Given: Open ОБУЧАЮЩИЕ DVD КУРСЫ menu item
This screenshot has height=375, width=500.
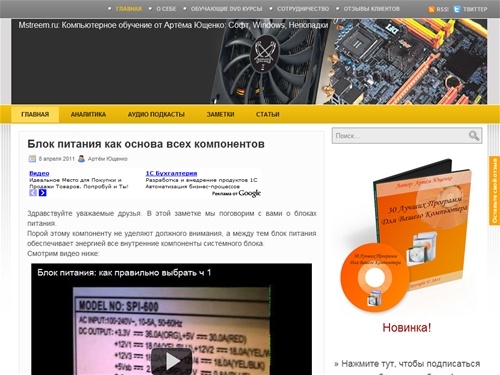Looking at the screenshot, I should point(226,9).
